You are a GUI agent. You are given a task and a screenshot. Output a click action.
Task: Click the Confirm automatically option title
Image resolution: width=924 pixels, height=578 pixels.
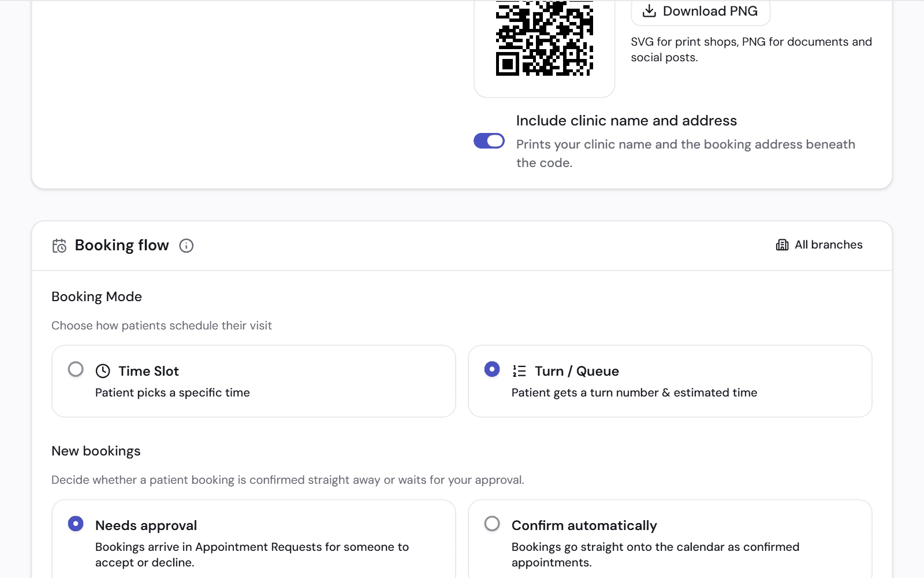(584, 525)
